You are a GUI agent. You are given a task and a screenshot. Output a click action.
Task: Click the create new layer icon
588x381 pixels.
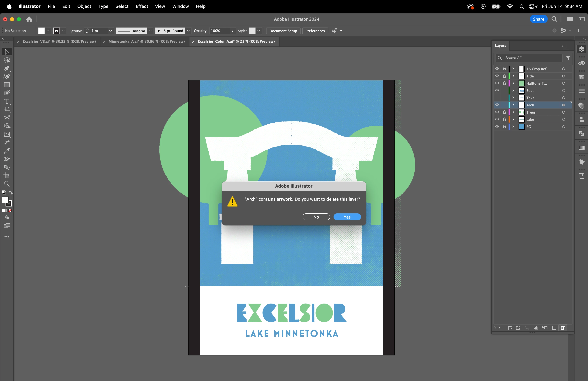click(x=554, y=328)
